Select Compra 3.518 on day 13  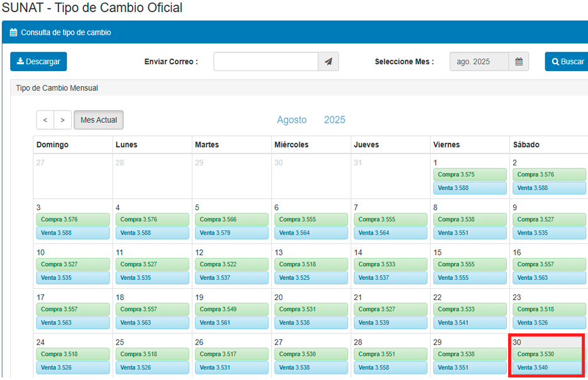point(311,264)
